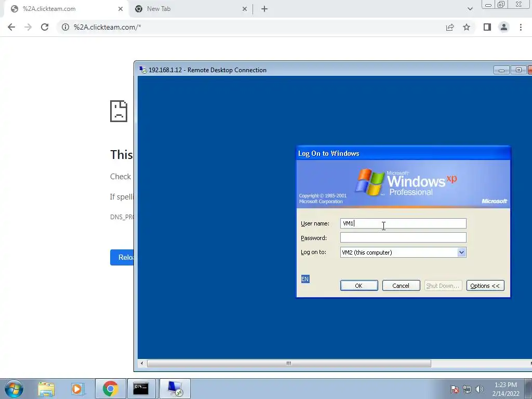Image resolution: width=532 pixels, height=399 pixels.
Task: Maximize the Remote Desktop Connection window
Action: pos(518,70)
